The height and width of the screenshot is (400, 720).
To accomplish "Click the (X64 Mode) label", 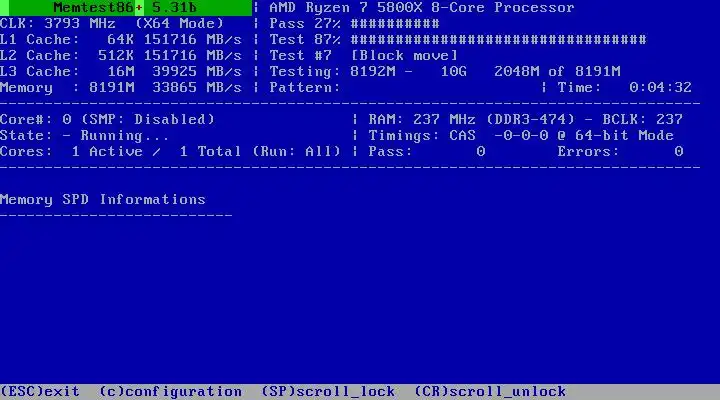I will (179, 23).
